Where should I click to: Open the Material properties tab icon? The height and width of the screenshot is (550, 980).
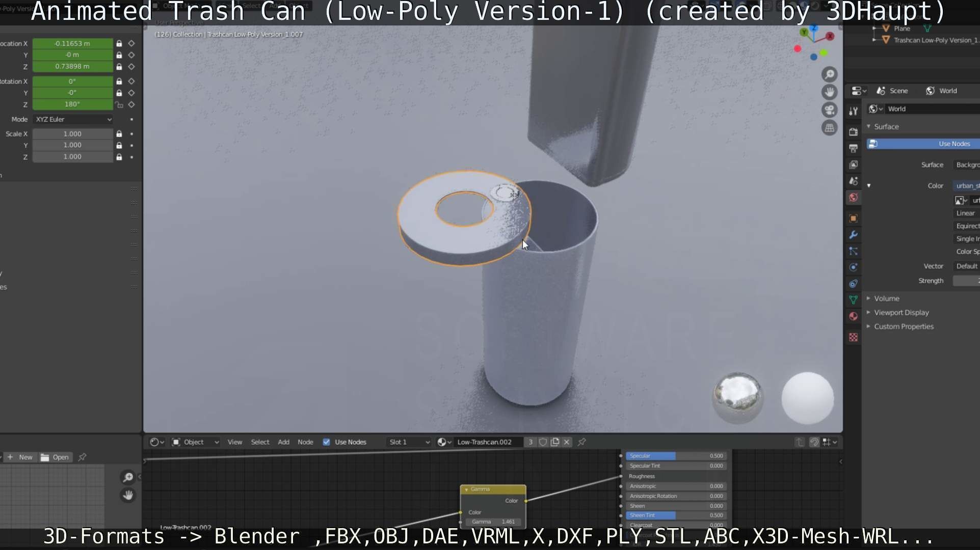click(x=854, y=316)
